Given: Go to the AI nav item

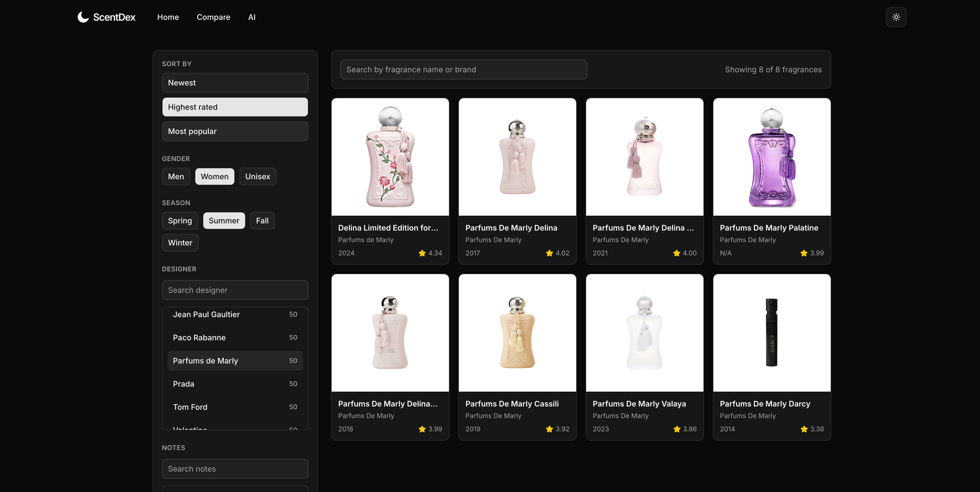Looking at the screenshot, I should pos(251,17).
